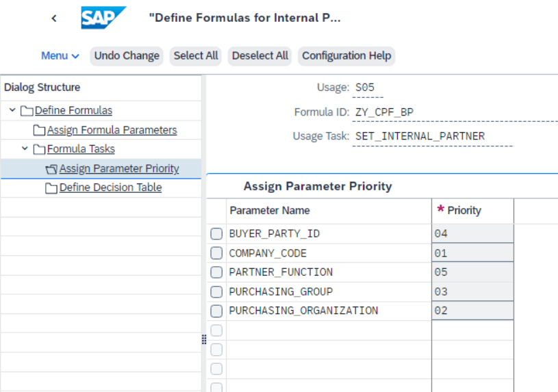Click the back arrow icon

coord(54,18)
